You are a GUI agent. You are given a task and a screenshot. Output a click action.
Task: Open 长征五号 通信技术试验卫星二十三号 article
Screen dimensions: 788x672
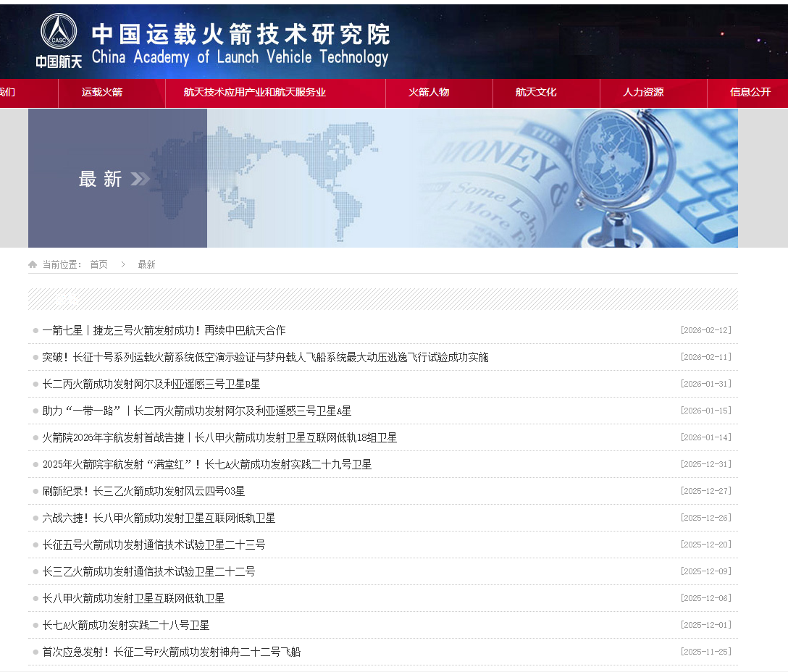154,545
